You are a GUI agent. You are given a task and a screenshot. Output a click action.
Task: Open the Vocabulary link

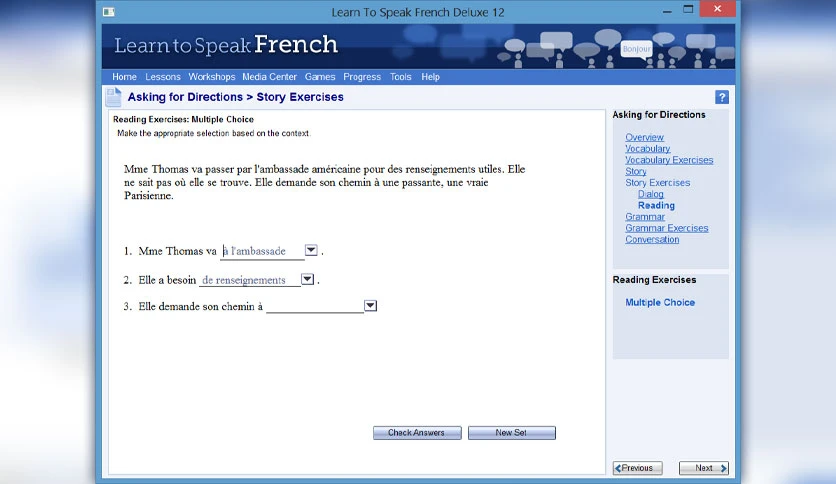(647, 148)
